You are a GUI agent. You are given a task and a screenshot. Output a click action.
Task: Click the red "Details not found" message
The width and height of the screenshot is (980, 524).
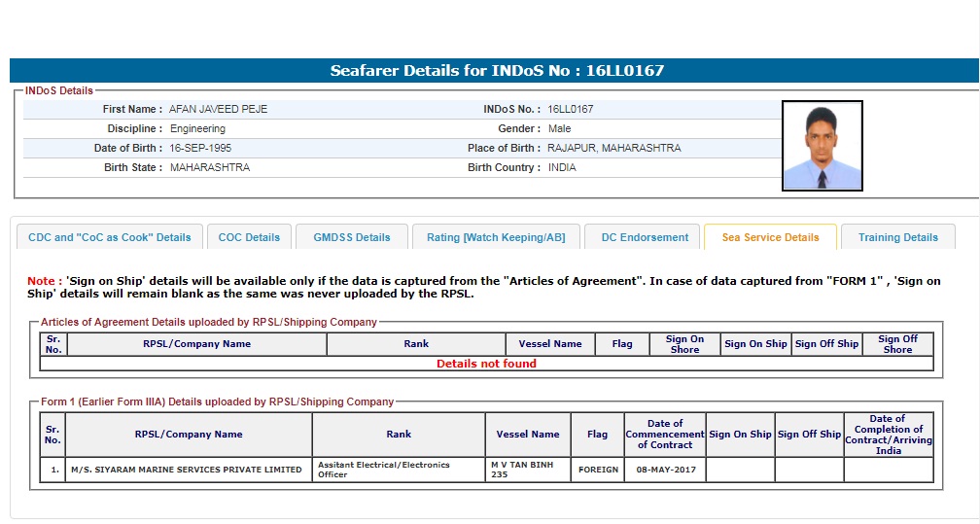click(x=486, y=364)
